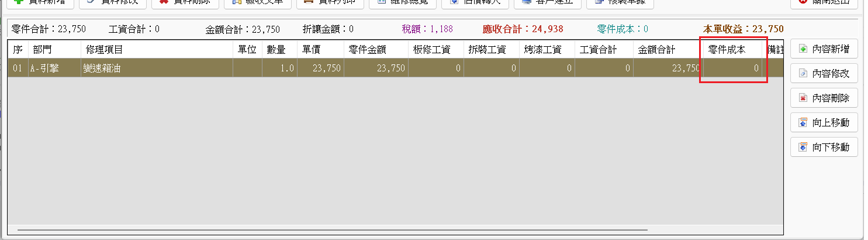Click the 烤漆工資 cell of row 01

[547, 68]
